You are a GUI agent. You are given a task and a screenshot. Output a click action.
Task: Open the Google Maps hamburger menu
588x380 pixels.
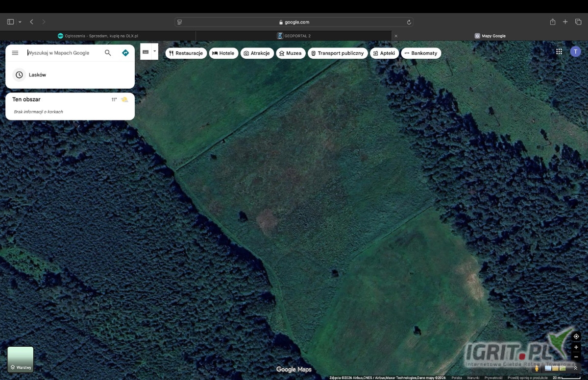click(x=15, y=53)
